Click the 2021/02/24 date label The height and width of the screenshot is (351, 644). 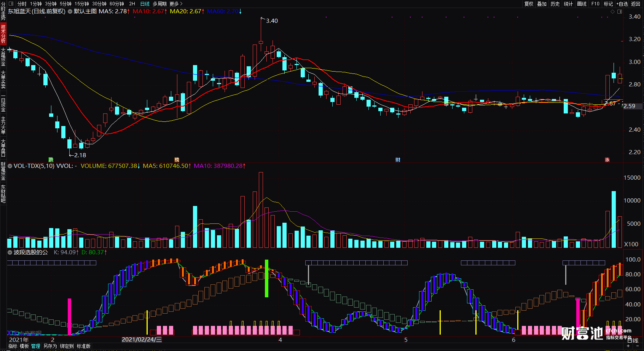[142, 340]
